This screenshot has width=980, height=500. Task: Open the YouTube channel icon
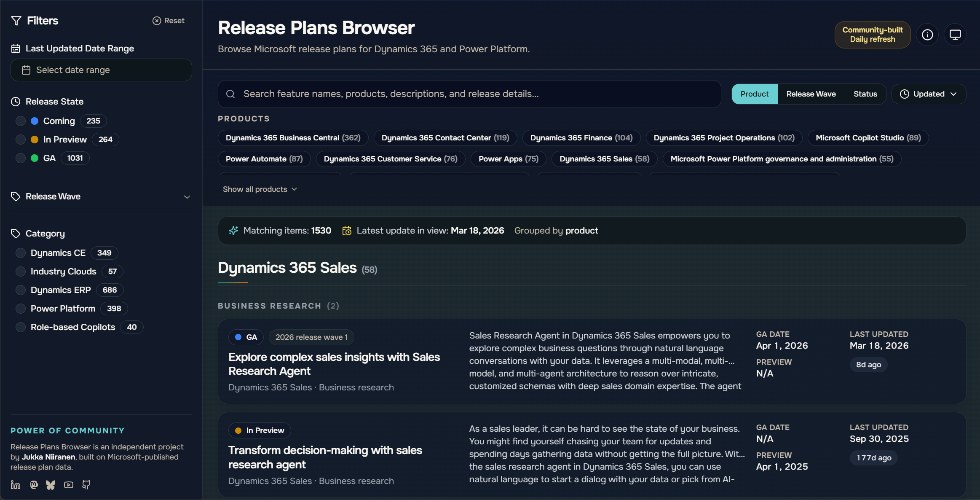tap(69, 485)
